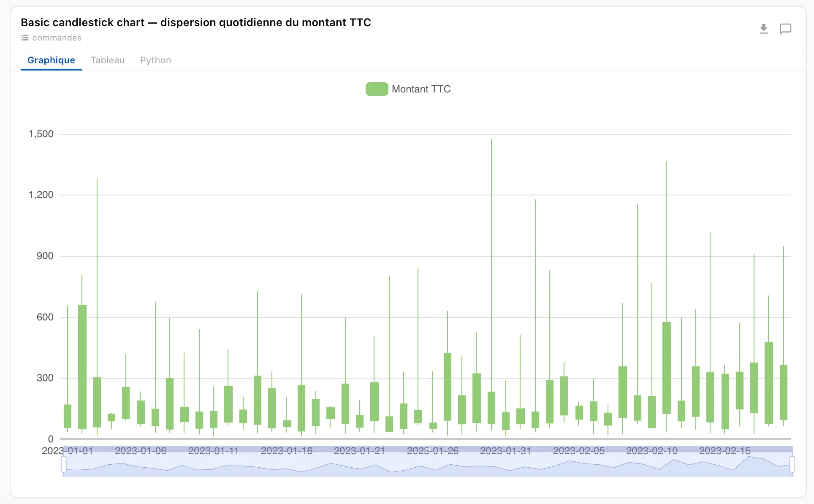Click the data zoom overview area

tap(428, 463)
